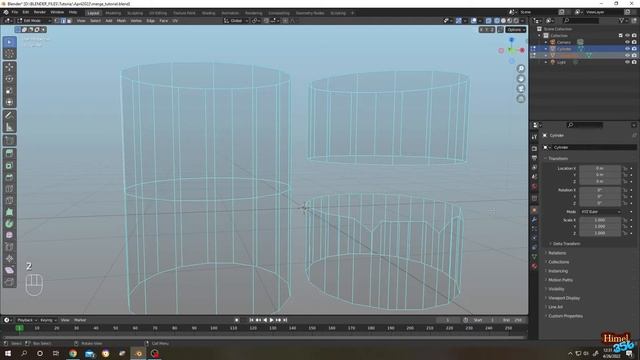
Task: Switch to the Shading workspace tab
Action: (208, 13)
